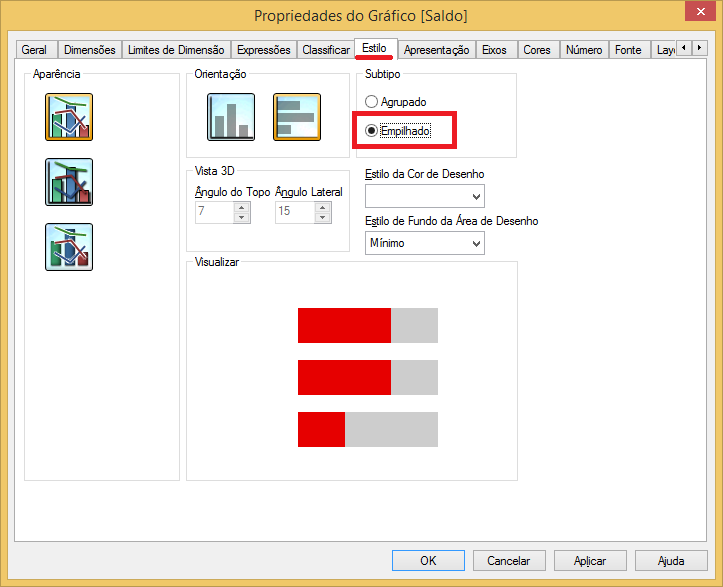Set orientation to horizontal bars
Image resolution: width=723 pixels, height=587 pixels.
[297, 117]
